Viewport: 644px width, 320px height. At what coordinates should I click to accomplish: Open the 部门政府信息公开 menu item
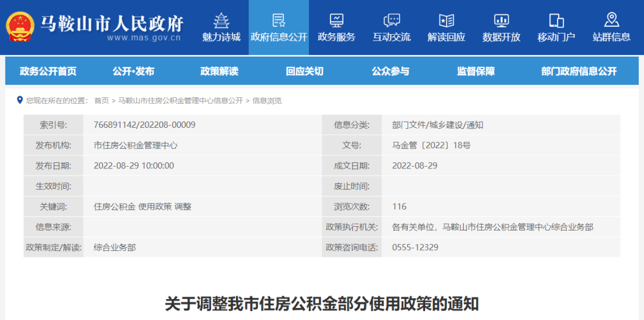click(578, 71)
